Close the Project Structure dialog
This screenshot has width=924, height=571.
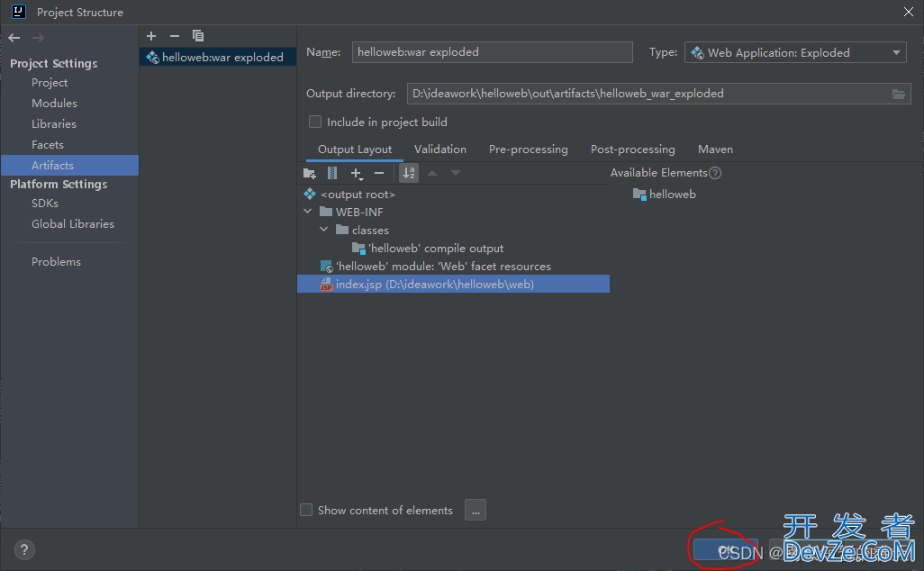[x=908, y=12]
